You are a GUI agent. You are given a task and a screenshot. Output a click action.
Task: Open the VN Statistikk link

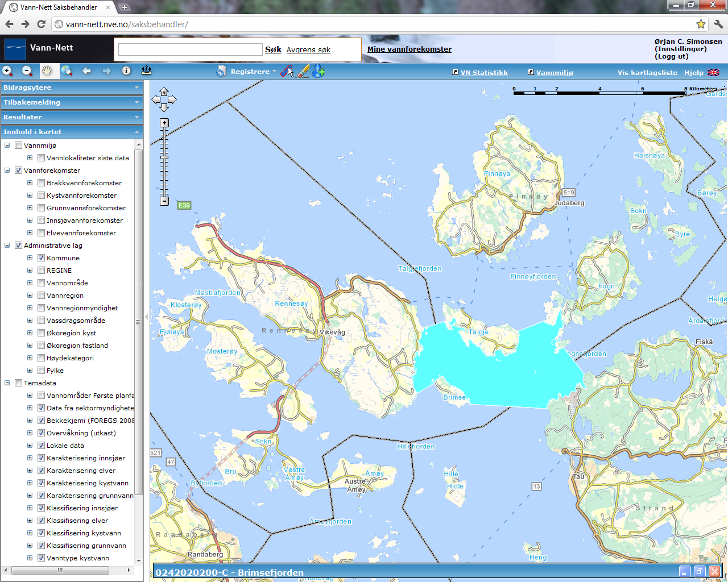pos(484,73)
